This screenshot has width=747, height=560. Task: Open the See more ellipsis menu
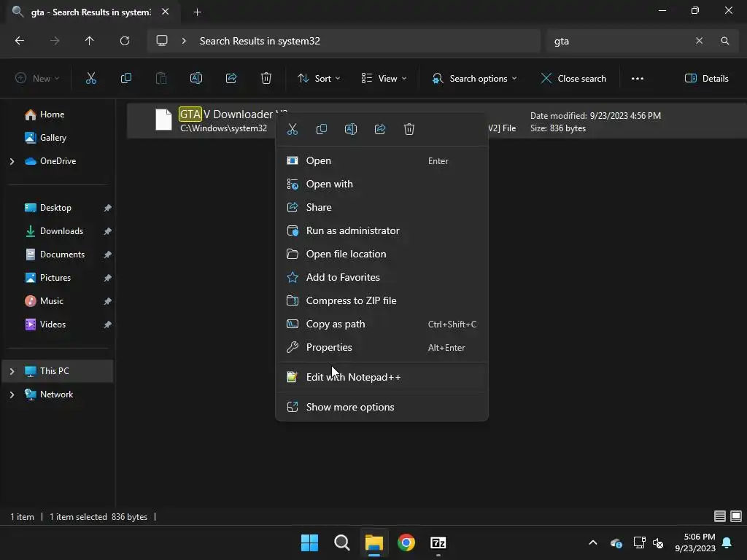pyautogui.click(x=638, y=79)
